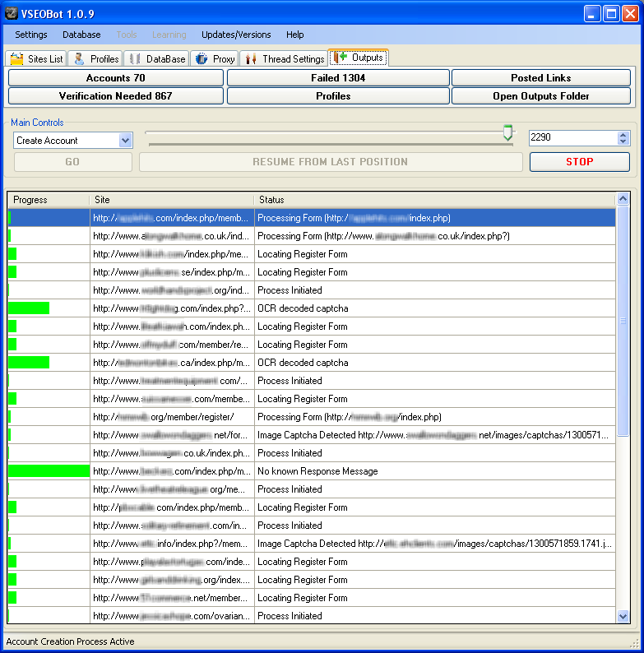Expand the Create Account dropdown
This screenshot has width=644, height=653.
[x=125, y=141]
